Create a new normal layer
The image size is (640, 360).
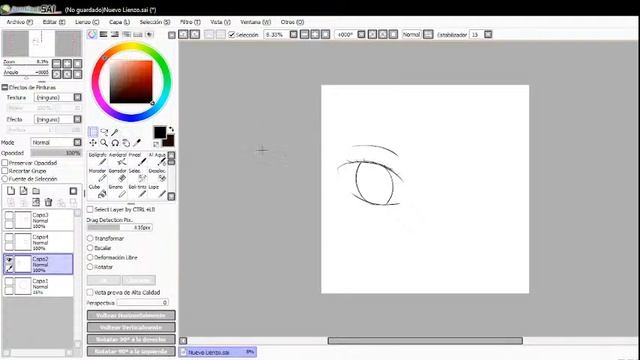(11, 191)
